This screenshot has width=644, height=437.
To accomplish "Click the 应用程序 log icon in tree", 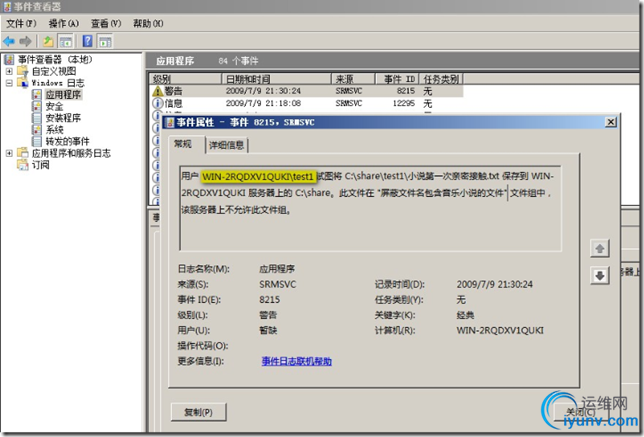I will [x=37, y=94].
